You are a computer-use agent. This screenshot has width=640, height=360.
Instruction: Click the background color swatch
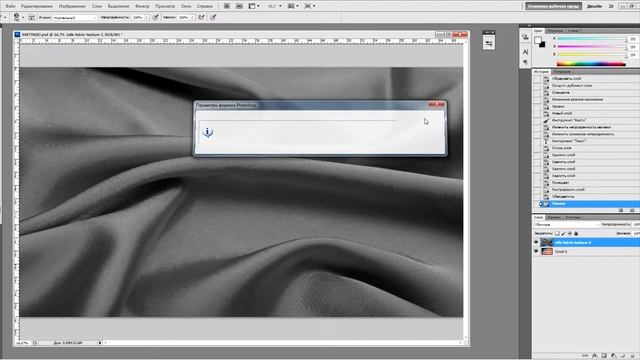click(543, 45)
